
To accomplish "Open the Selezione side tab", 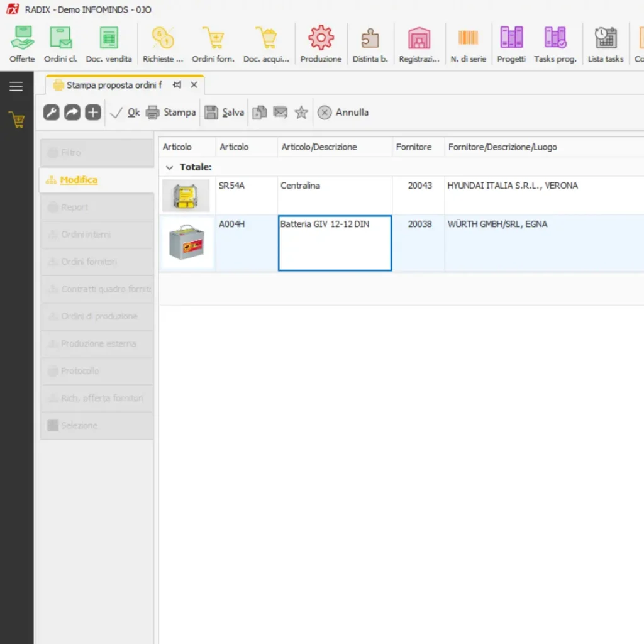I will [x=97, y=426].
